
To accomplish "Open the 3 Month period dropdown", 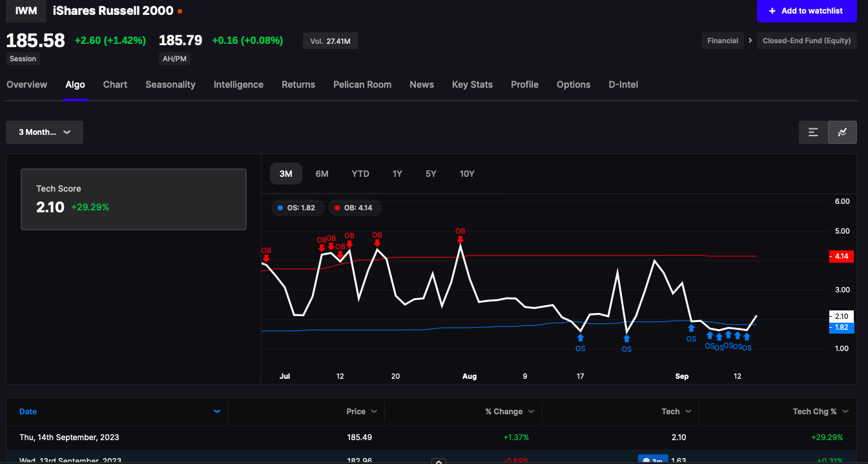I will click(x=45, y=132).
